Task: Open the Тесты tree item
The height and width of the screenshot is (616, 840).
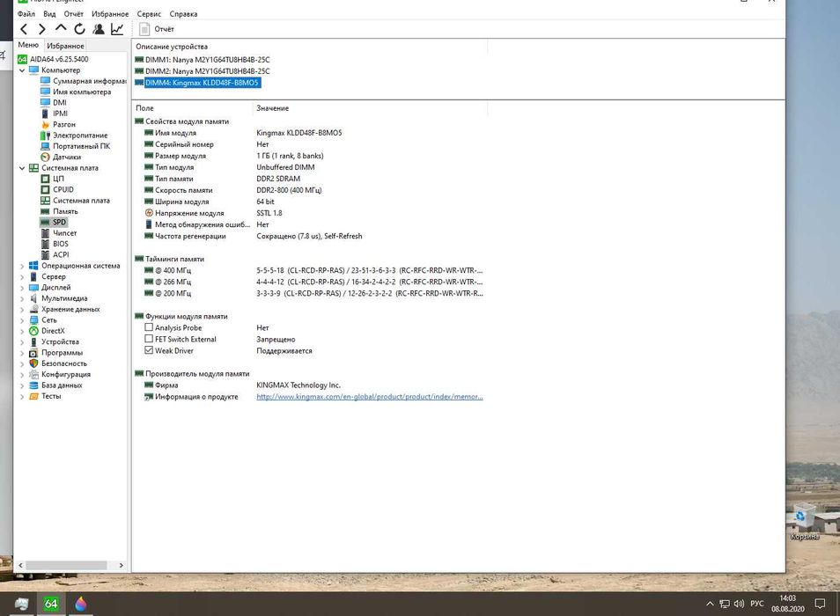Action: pyautogui.click(x=51, y=397)
